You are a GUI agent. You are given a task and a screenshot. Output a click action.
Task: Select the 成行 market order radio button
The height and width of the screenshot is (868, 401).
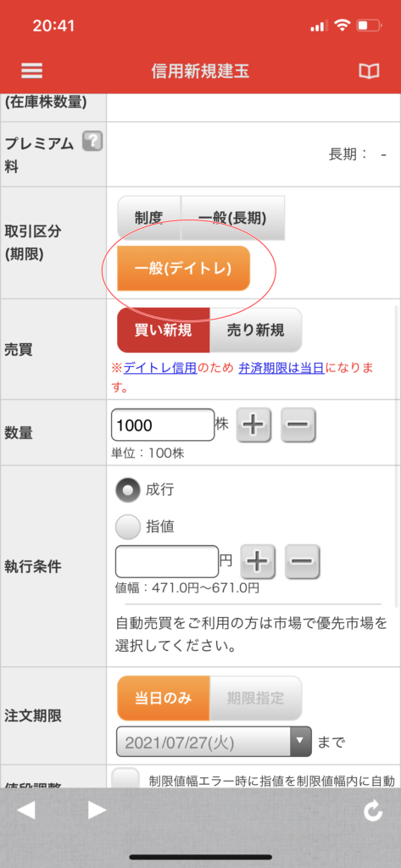[128, 490]
